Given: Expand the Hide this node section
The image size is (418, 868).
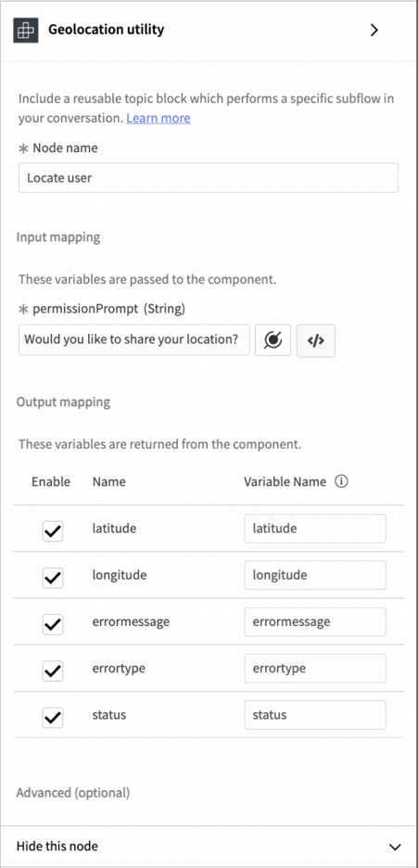Looking at the screenshot, I should (x=209, y=847).
